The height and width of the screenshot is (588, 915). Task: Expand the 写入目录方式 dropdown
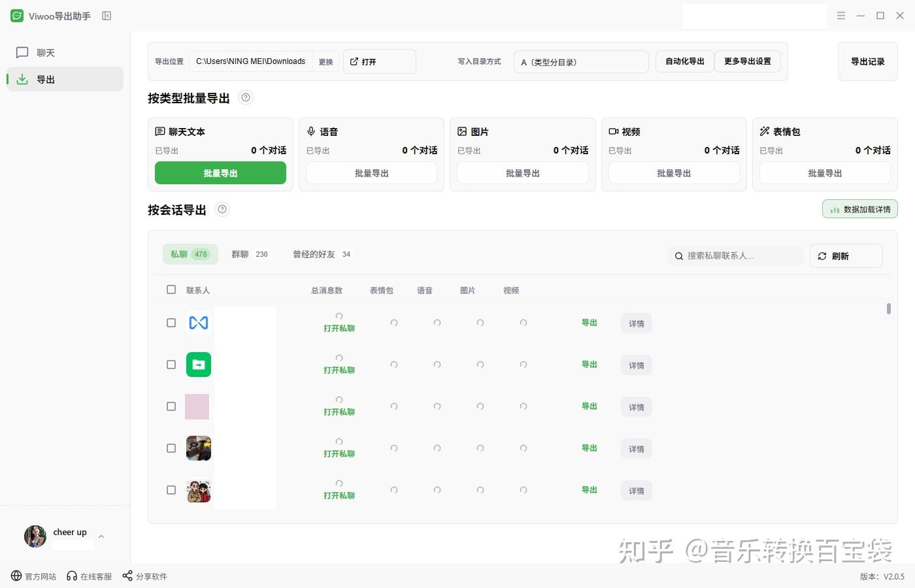click(581, 62)
